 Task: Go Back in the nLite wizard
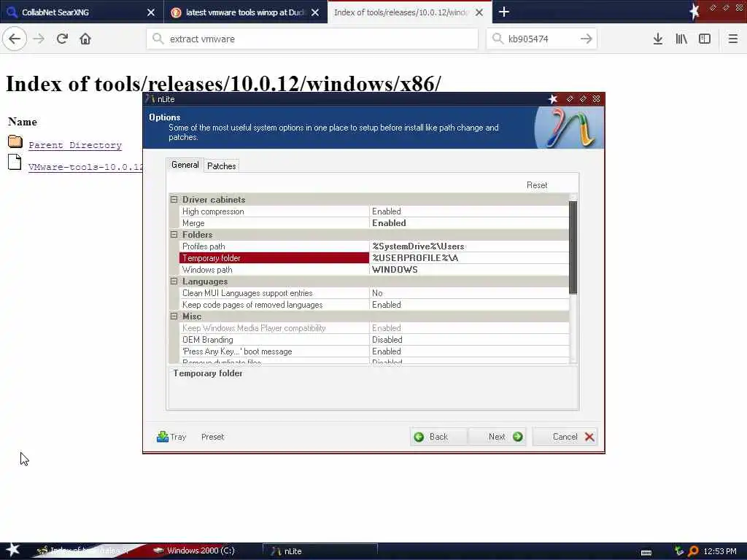click(438, 437)
